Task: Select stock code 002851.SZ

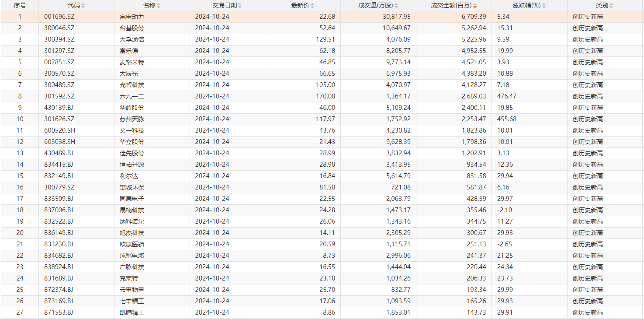Action: [59, 62]
